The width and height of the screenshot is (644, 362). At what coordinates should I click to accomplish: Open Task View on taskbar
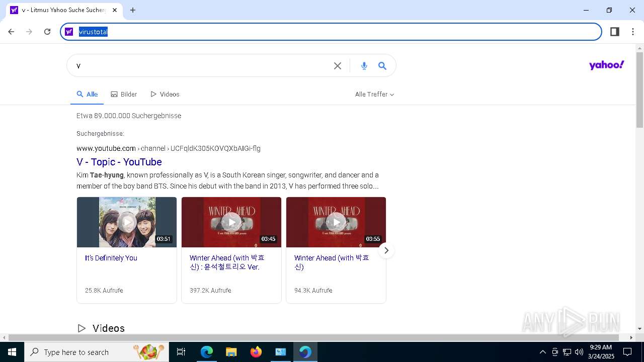coord(181,352)
